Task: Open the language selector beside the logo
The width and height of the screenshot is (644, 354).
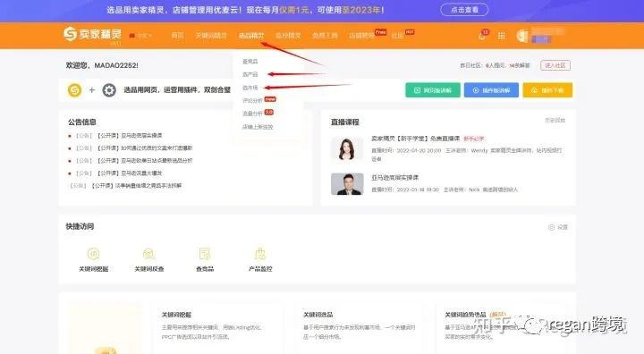Action: pos(140,36)
